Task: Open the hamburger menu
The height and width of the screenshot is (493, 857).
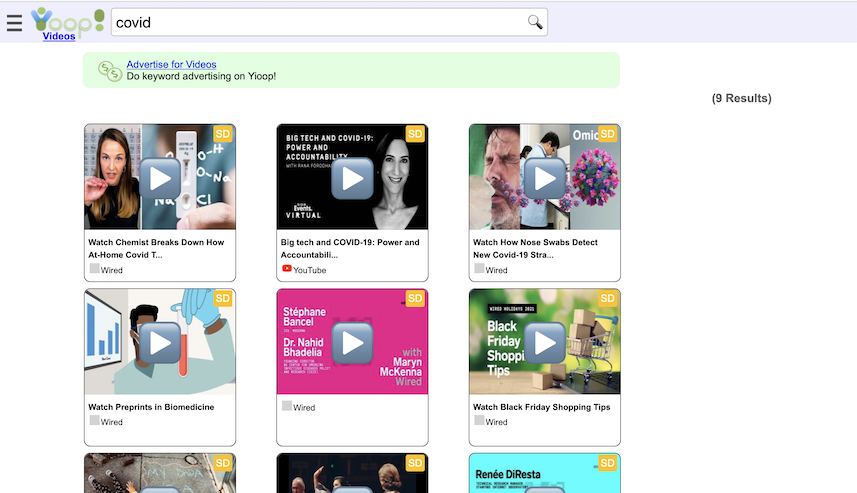Action: coord(14,23)
